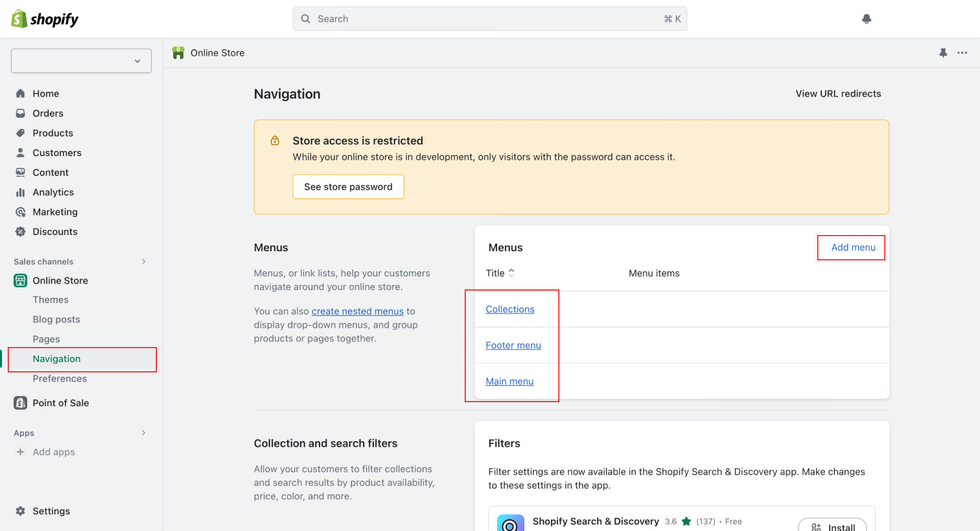Click the Shopify Search & Discovery app icon
Image resolution: width=980 pixels, height=531 pixels.
tap(510, 523)
